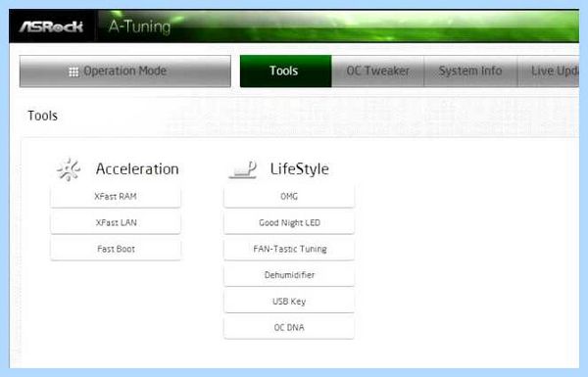Open the Operation Mode panel

(125, 71)
